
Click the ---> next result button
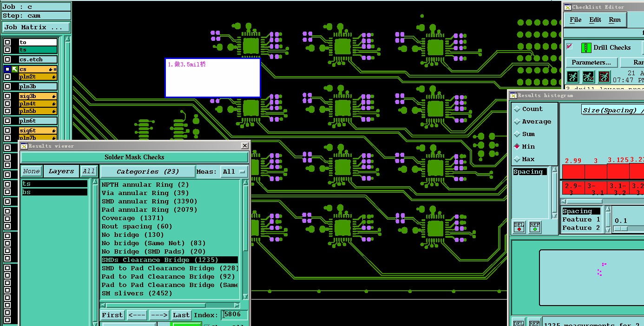coord(159,315)
